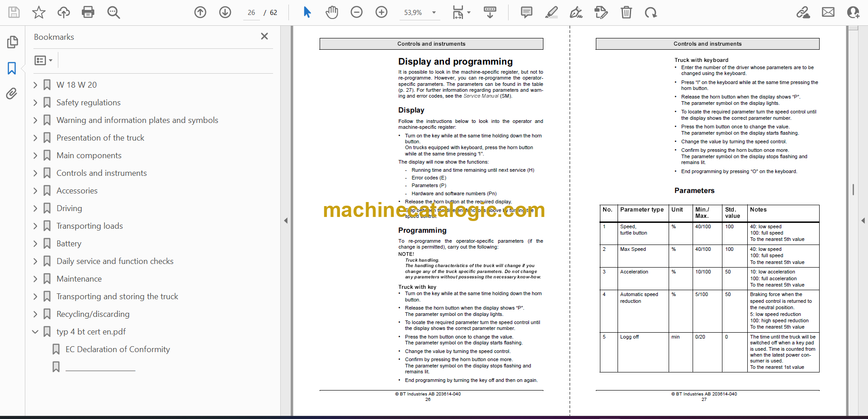Screen dimensions: 868x419
Task: Open find text magnifier tool
Action: point(113,12)
